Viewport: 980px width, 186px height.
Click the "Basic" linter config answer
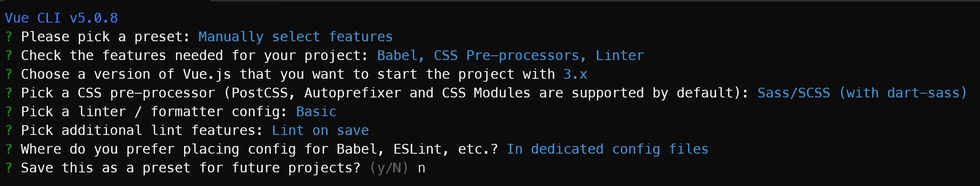coord(316,112)
